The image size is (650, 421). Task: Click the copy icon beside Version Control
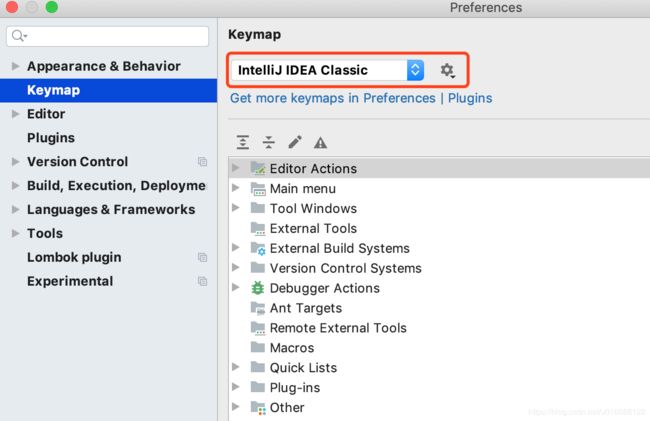coord(202,162)
